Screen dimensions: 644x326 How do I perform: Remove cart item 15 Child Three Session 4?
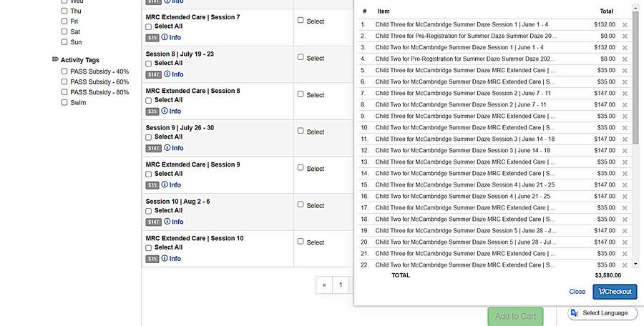click(624, 185)
